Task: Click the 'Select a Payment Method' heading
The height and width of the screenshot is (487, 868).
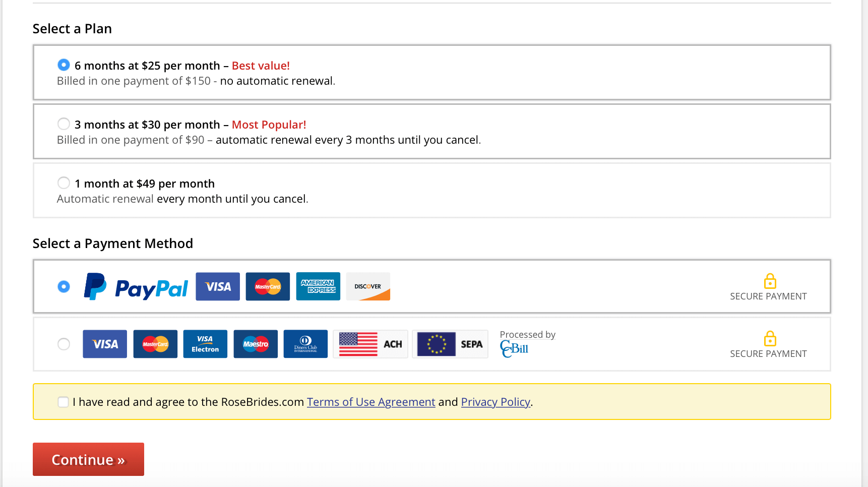Action: 113,243
